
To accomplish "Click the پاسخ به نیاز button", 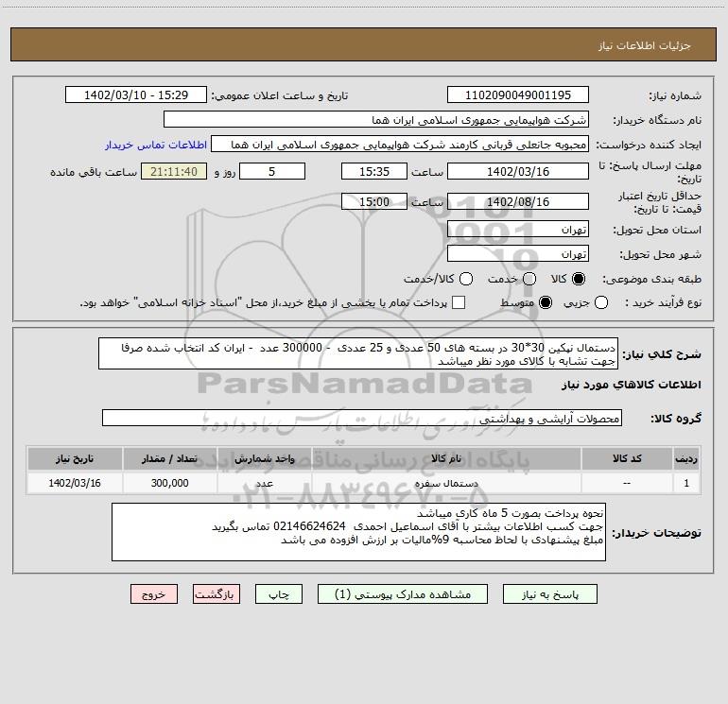I will click(549, 594).
